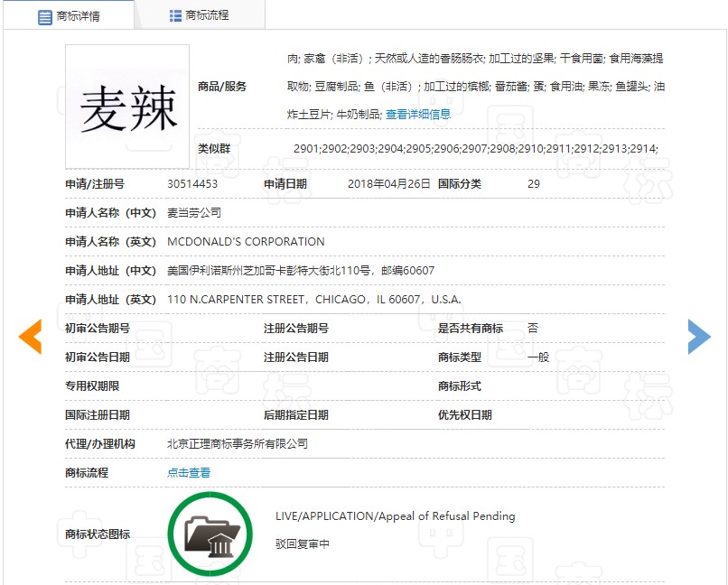728x585 pixels.
Task: Click the 注册公告期号 label
Action: pos(296,329)
